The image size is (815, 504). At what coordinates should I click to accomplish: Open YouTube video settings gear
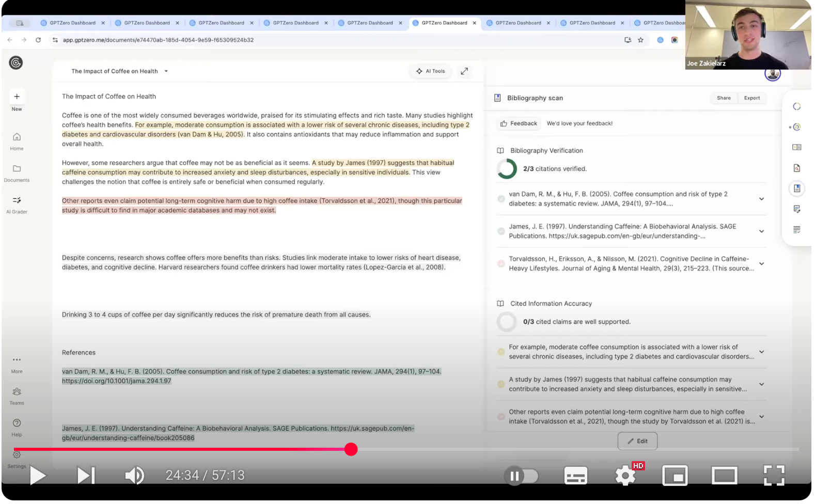point(625,476)
